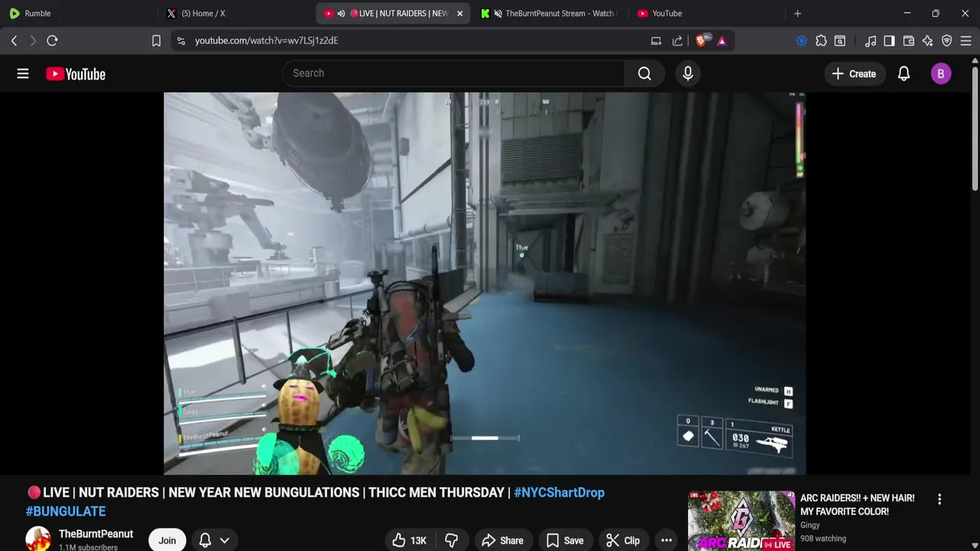Toggle the browser sidebar panel
The width and height of the screenshot is (980, 551).
[889, 41]
